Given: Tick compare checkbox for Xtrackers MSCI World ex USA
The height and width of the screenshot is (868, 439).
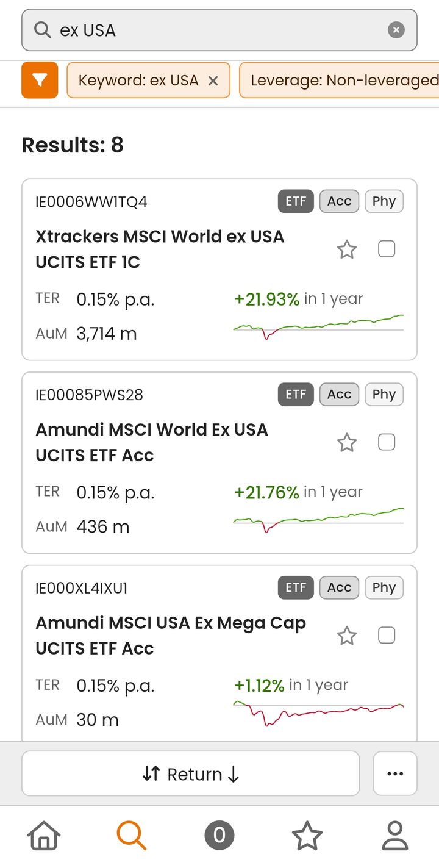Looking at the screenshot, I should pos(387,249).
